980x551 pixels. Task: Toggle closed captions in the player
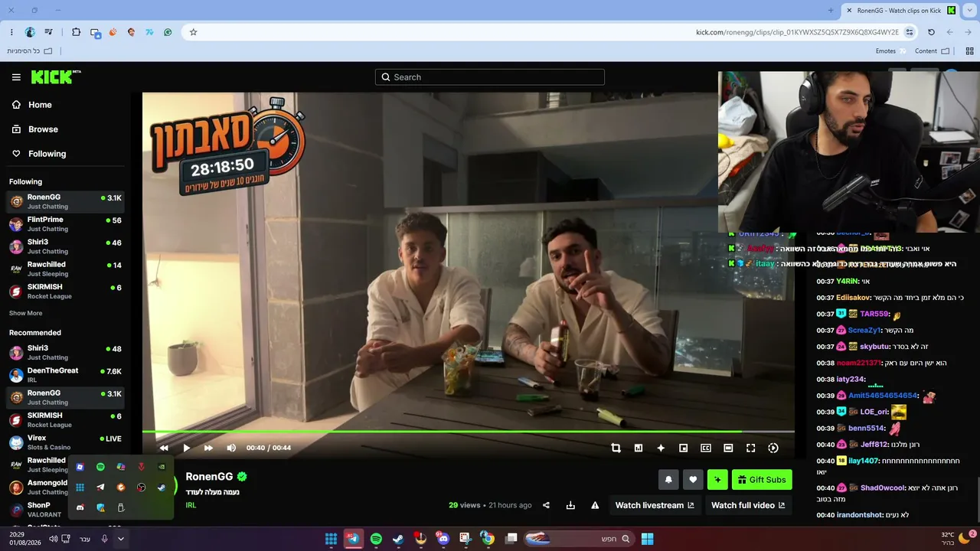(x=706, y=448)
